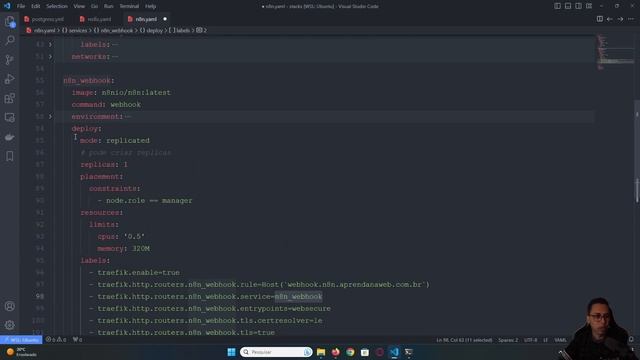Toggle the Panel layout button
The width and height of the screenshot is (640, 360).
click(x=568, y=6)
